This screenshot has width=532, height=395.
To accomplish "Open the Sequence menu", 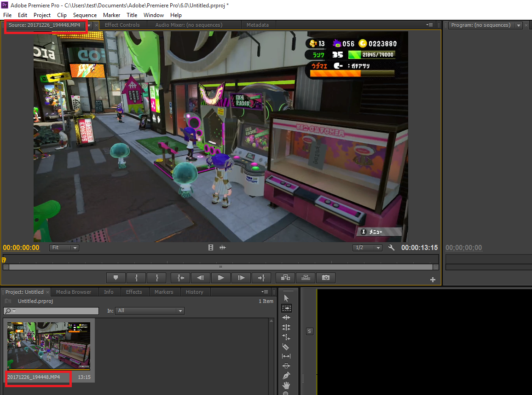I will (x=85, y=15).
